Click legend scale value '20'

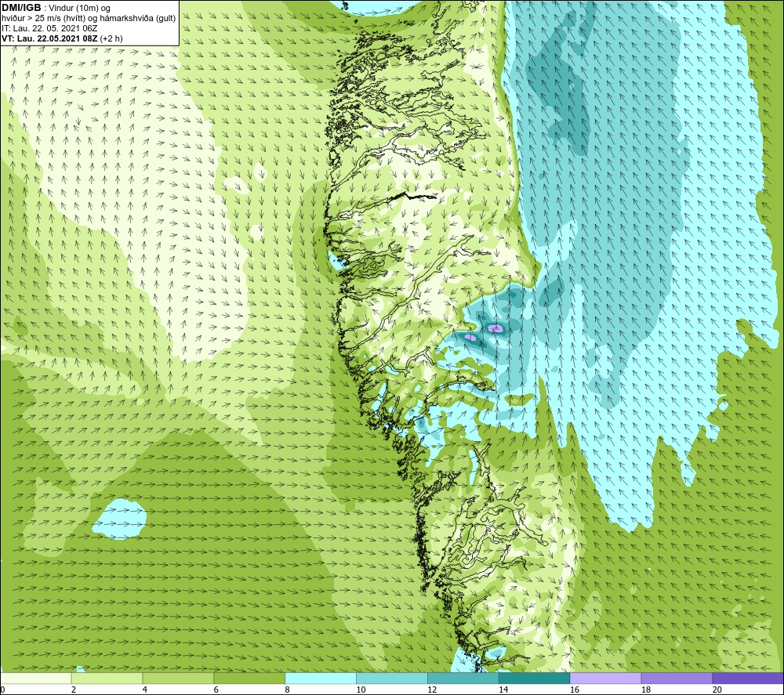pyautogui.click(x=717, y=690)
